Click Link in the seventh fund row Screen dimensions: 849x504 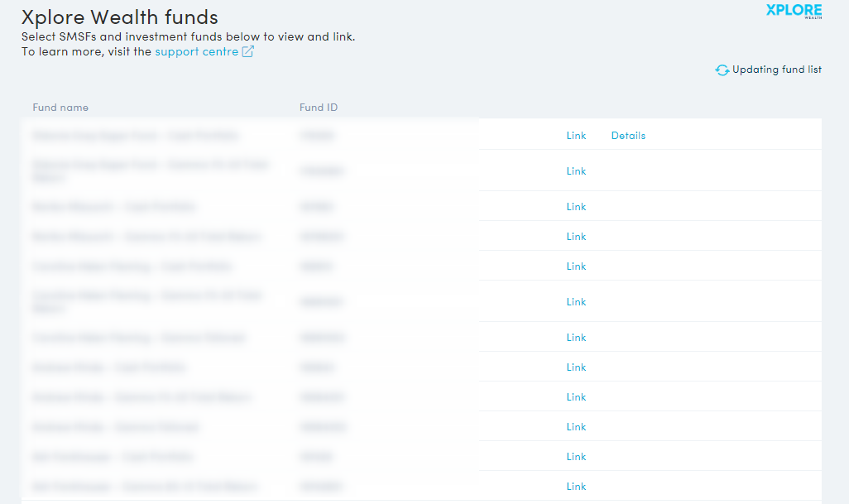(576, 338)
